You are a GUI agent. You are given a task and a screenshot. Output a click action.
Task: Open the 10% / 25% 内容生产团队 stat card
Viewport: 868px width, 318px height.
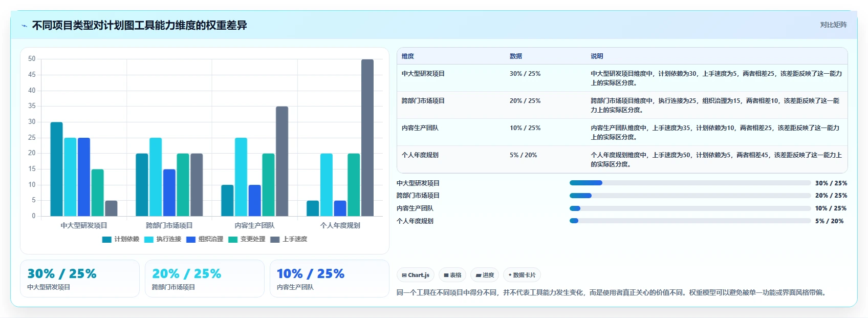[330, 279]
